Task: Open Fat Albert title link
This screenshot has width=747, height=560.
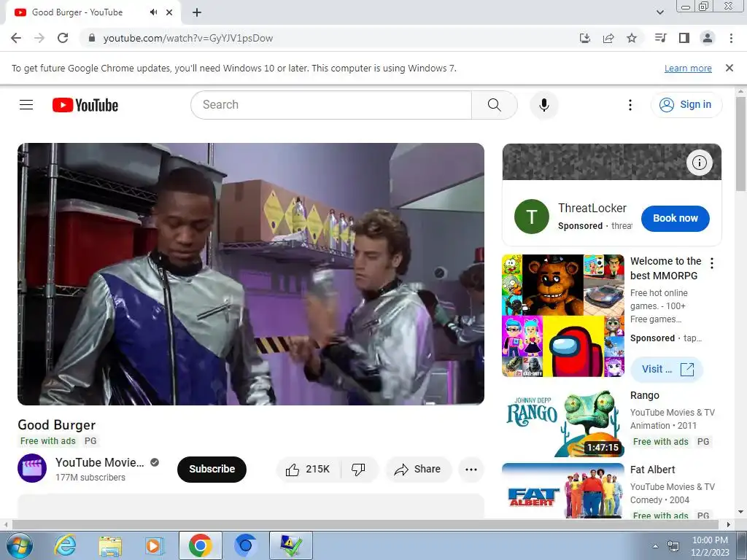Action: [653, 470]
